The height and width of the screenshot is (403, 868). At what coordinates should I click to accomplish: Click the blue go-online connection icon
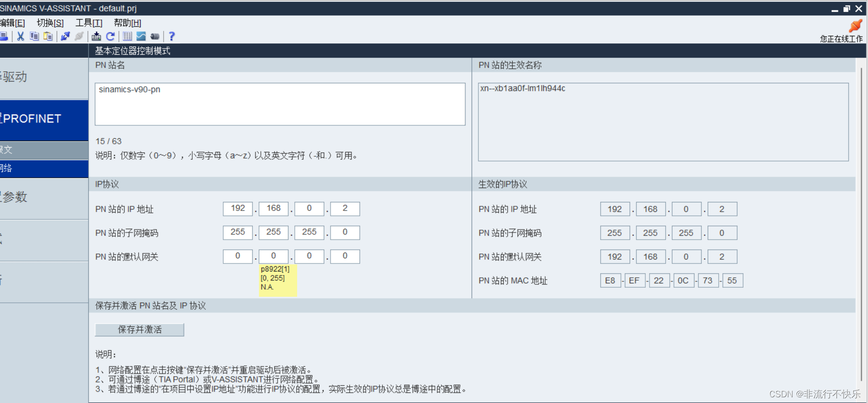pyautogui.click(x=65, y=36)
